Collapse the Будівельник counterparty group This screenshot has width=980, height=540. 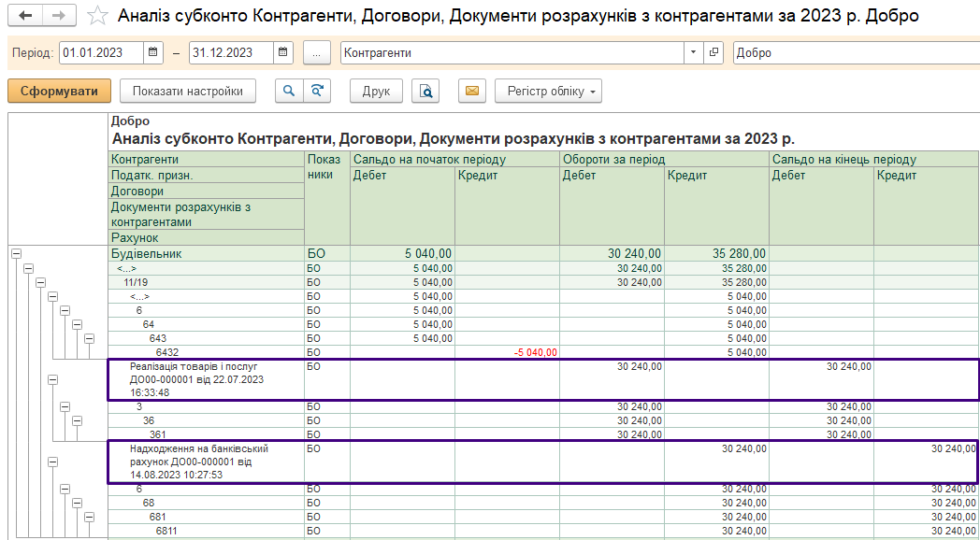pos(16,253)
